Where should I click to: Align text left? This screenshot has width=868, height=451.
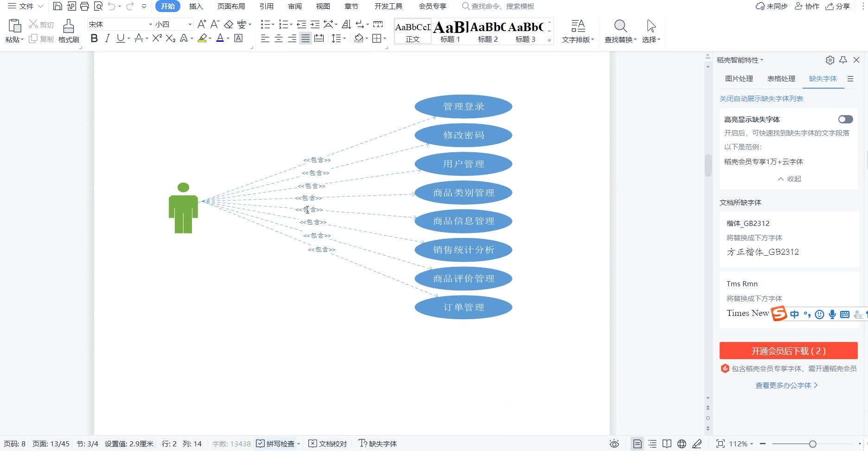click(265, 39)
